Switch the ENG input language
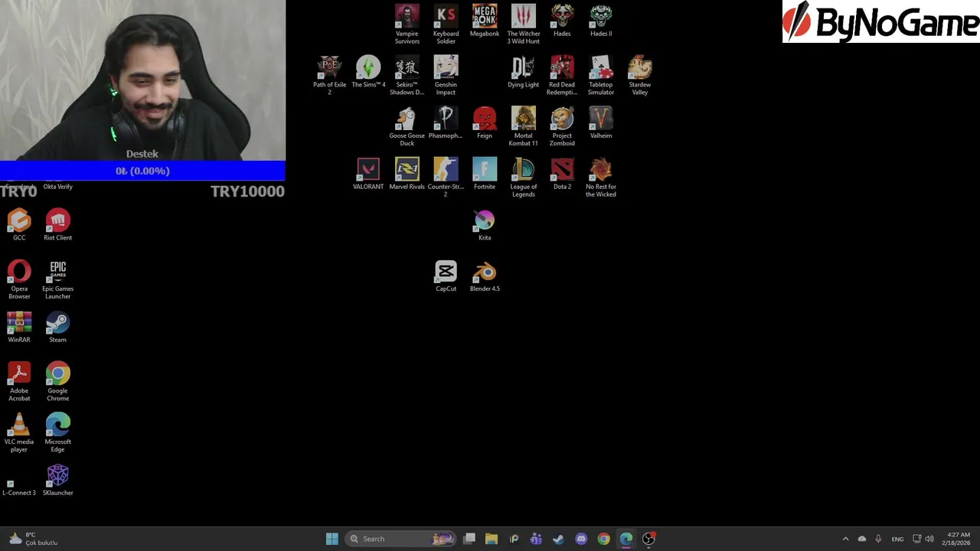This screenshot has height=551, width=980. click(897, 539)
